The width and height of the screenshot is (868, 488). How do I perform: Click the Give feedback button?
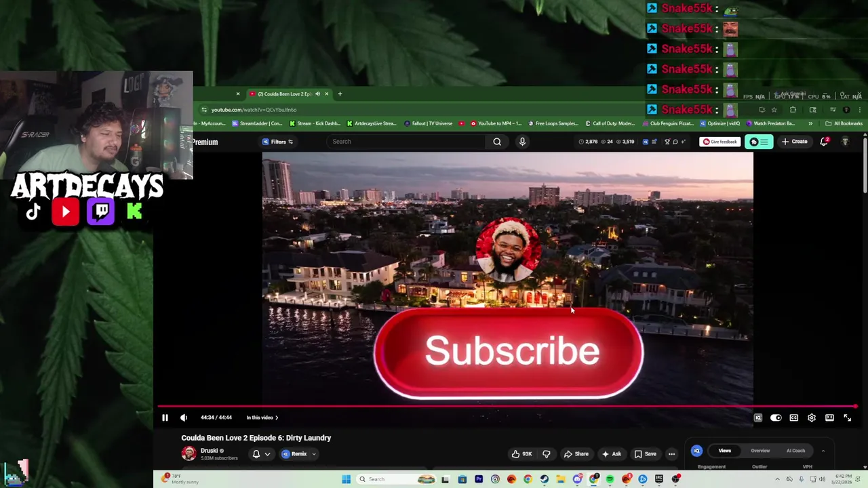[x=719, y=142]
